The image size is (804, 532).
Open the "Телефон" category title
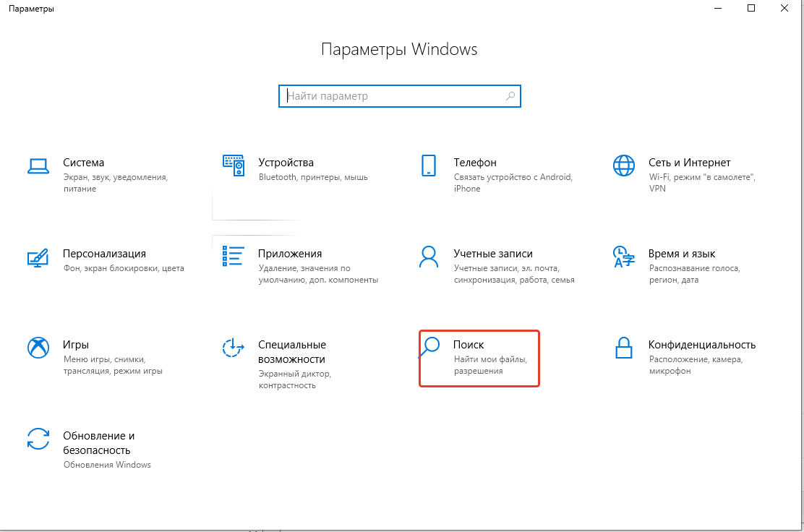pyautogui.click(x=475, y=163)
